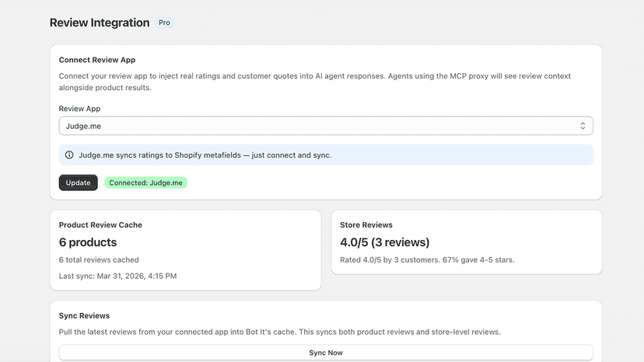Screen dimensions: 644x362
Task: Click the Sync Reviews heading
Action: point(84,315)
